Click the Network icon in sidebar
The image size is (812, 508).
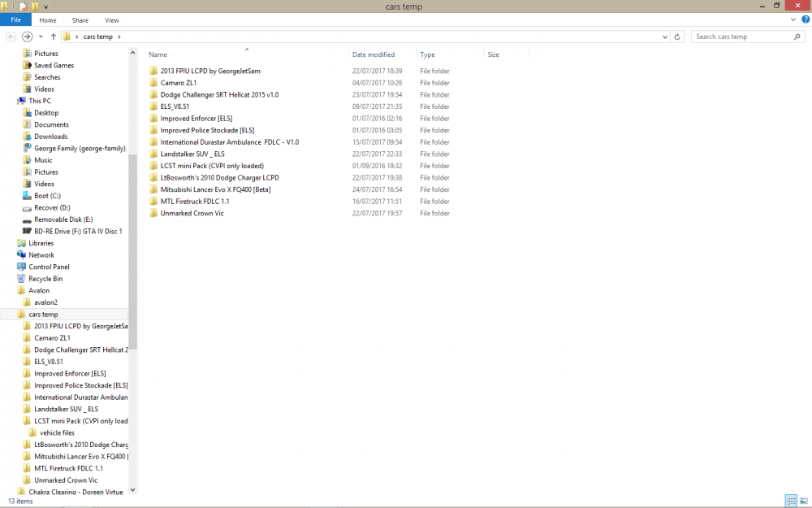pos(21,255)
